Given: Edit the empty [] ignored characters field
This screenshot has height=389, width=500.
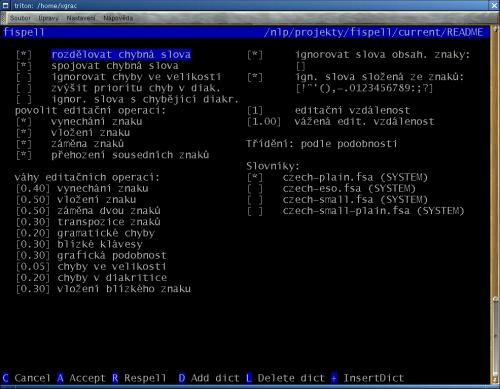Looking at the screenshot, I should pyautogui.click(x=301, y=66).
